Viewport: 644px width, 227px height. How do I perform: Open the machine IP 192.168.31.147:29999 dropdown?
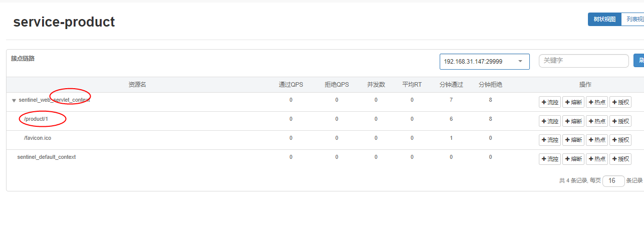coord(484,62)
